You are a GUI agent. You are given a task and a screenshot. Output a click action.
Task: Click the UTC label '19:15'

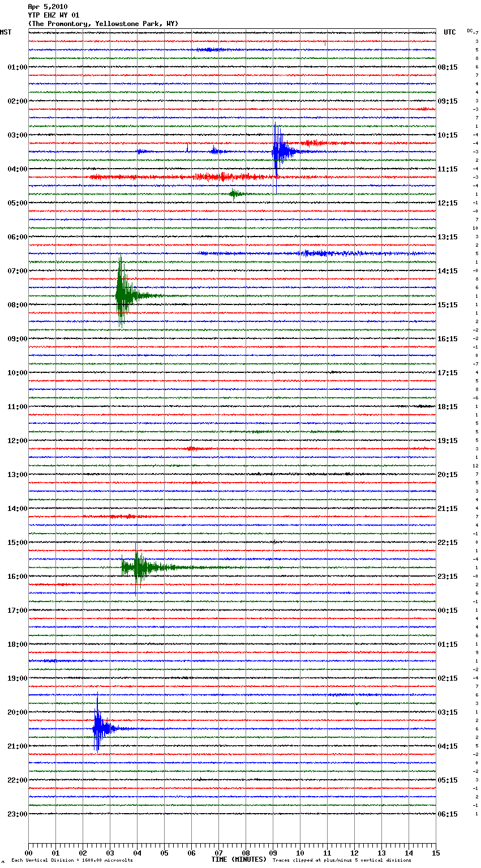tap(448, 441)
